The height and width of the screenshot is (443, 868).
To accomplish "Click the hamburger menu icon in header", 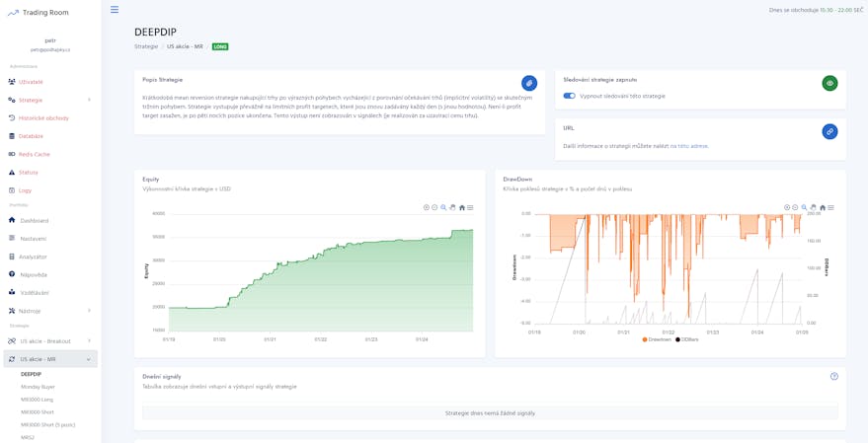I will pos(115,10).
